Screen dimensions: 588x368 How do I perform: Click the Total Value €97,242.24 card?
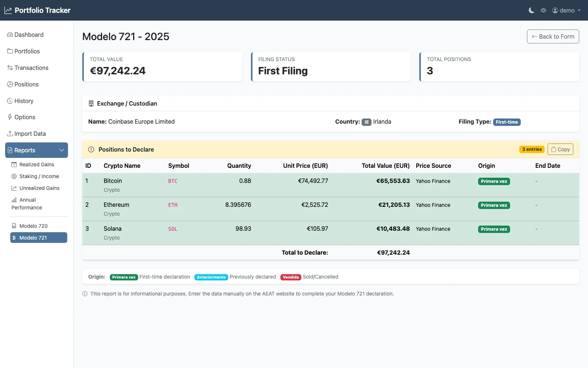(x=162, y=67)
